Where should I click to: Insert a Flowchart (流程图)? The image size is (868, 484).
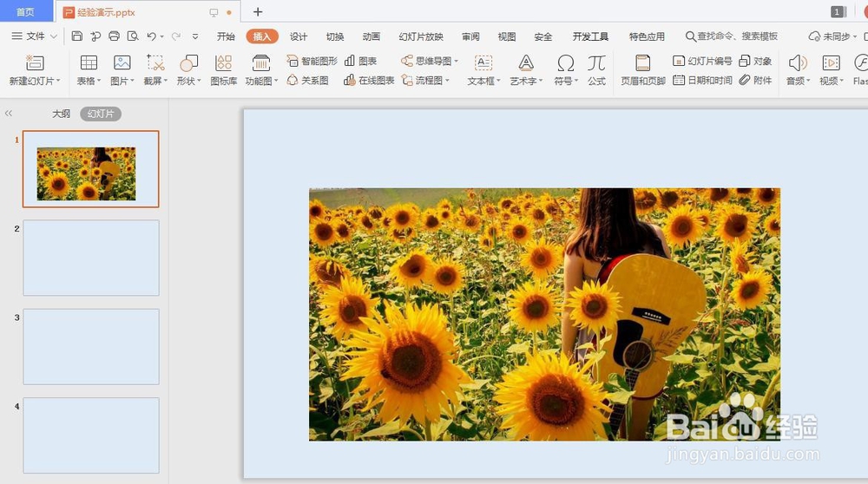425,80
